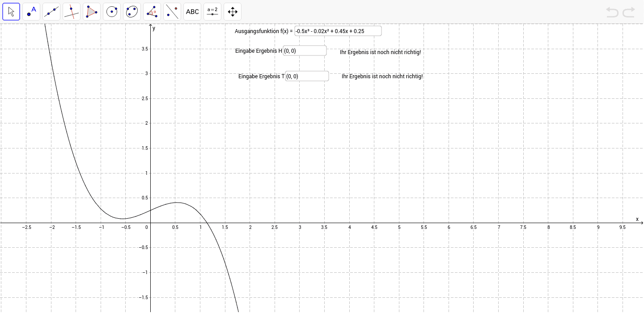
Task: Select the Move arrow tool
Action: coord(11,12)
